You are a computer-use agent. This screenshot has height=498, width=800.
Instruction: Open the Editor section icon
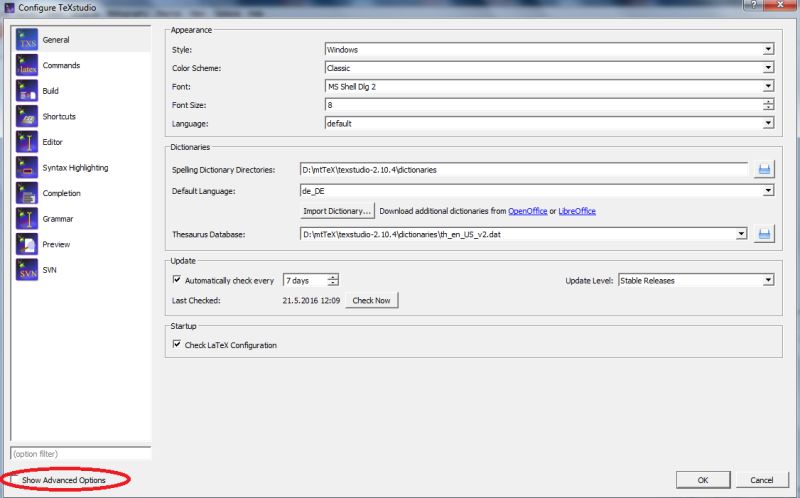[x=27, y=142]
